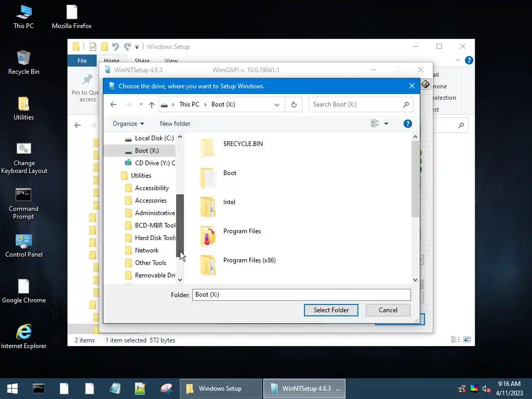Open File tab in Windows Setup explorer

82,61
